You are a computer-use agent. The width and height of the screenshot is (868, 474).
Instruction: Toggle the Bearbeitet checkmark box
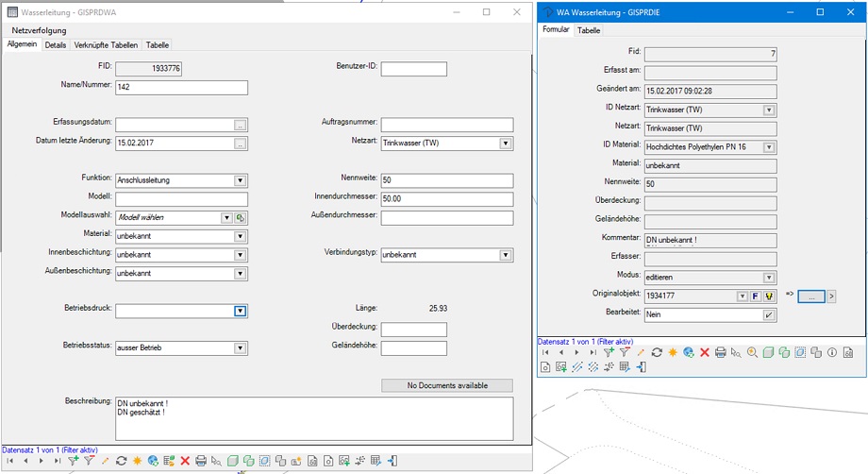click(x=769, y=314)
